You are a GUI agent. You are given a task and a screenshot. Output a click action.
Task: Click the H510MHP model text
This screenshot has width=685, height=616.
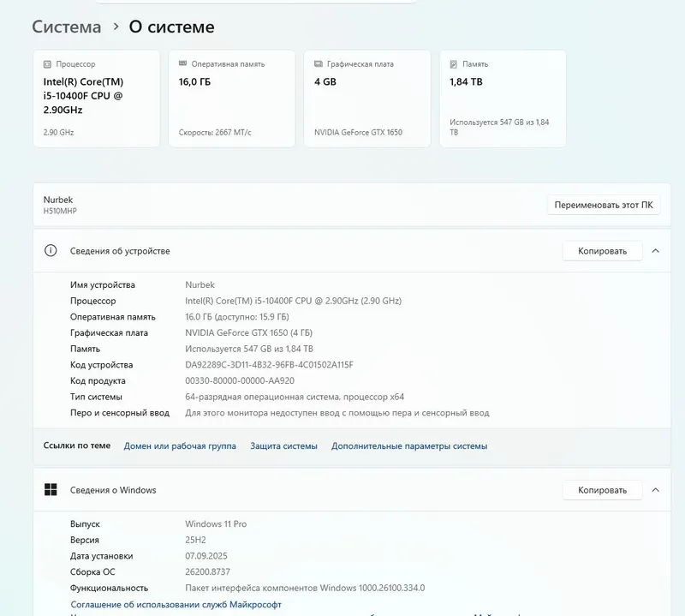pyautogui.click(x=60, y=211)
